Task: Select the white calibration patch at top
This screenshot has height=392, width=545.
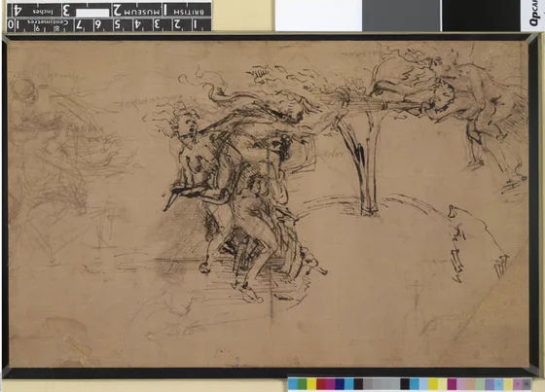Action: pos(319,16)
